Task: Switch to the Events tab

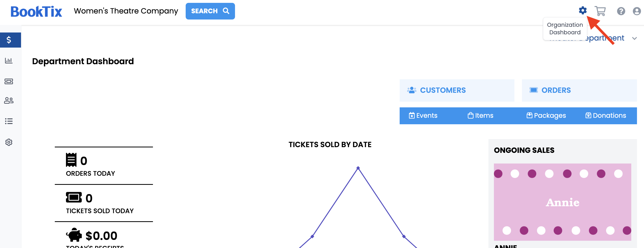Action: 423,116
